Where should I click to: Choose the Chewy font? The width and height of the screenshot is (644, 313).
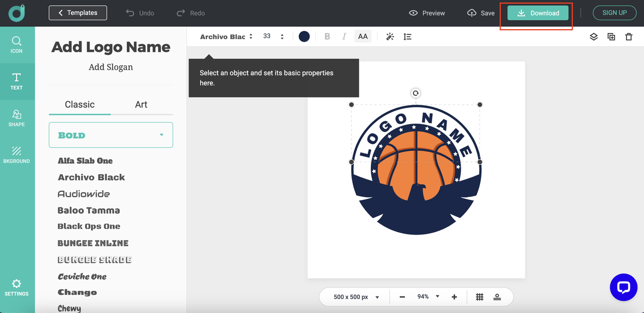[x=69, y=308]
